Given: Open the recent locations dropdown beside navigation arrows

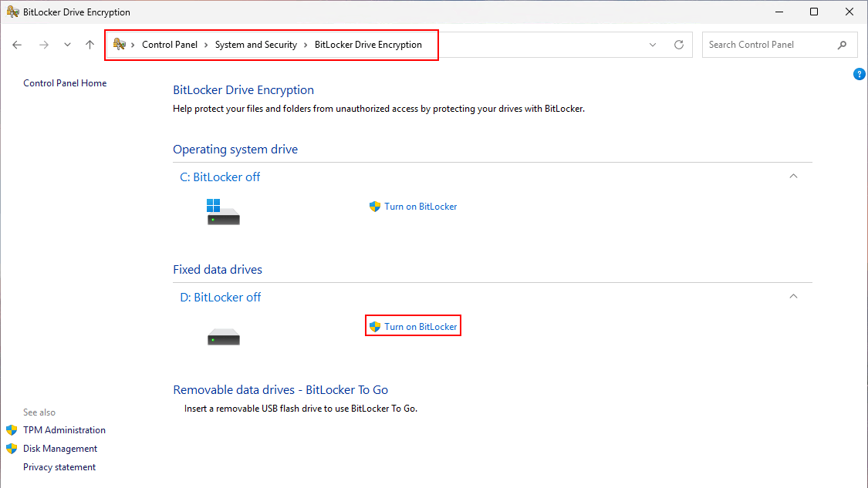Looking at the screenshot, I should pyautogui.click(x=67, y=45).
